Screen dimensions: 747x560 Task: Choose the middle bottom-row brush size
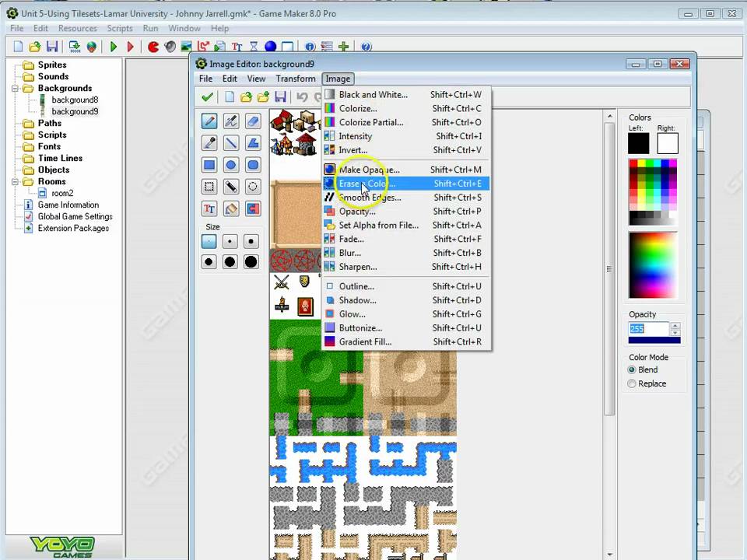point(230,262)
